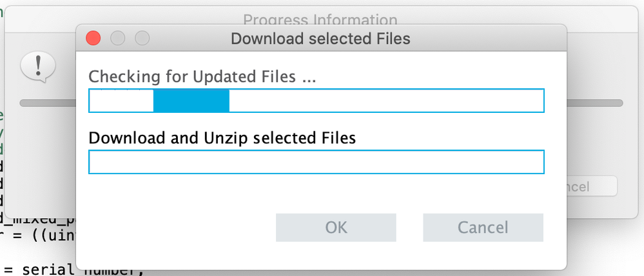Close the Download selected Files dialog

tap(93, 39)
